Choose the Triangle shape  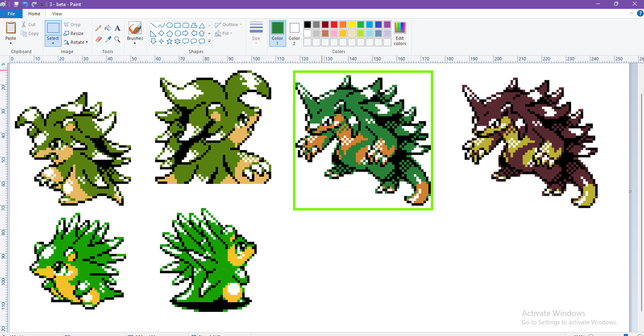click(201, 25)
